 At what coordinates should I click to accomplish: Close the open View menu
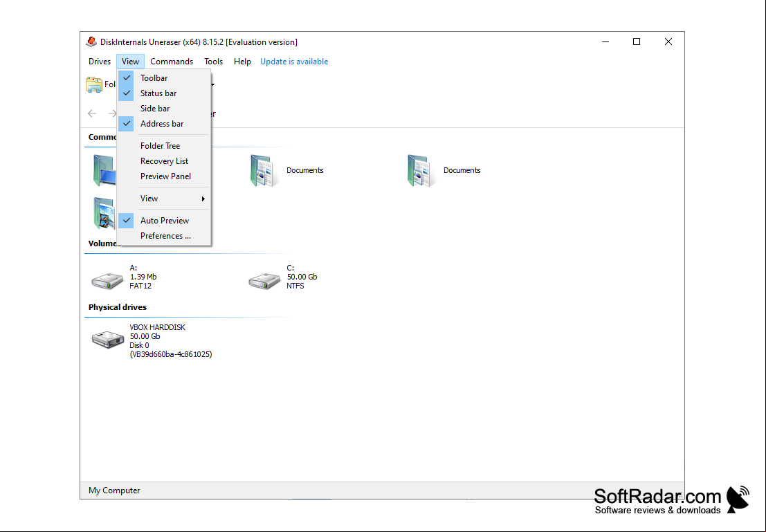pos(131,62)
